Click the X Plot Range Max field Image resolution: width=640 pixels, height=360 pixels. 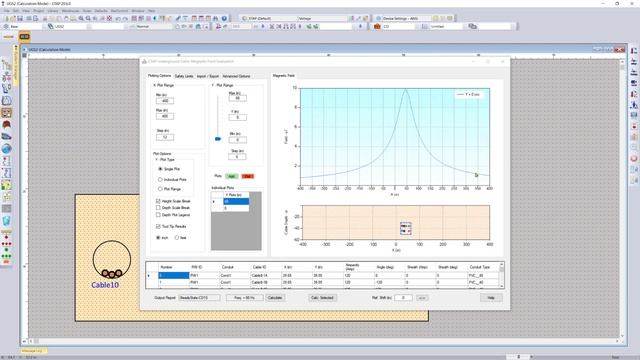pyautogui.click(x=165, y=116)
